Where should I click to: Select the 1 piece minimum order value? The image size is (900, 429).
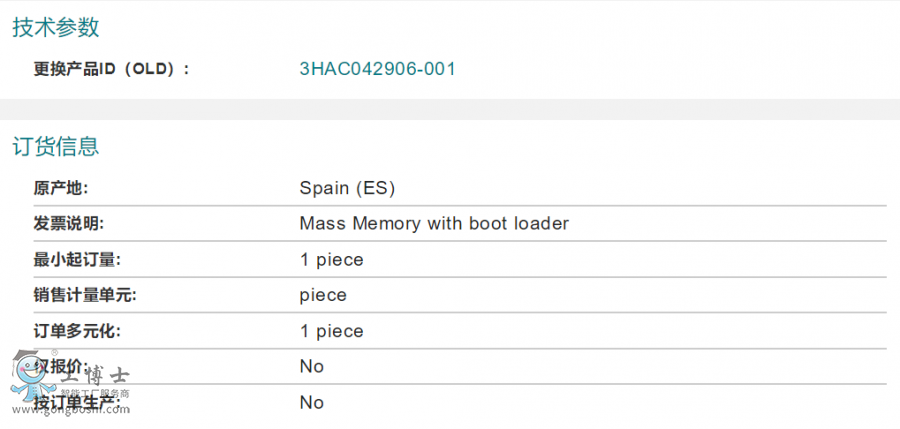(332, 260)
